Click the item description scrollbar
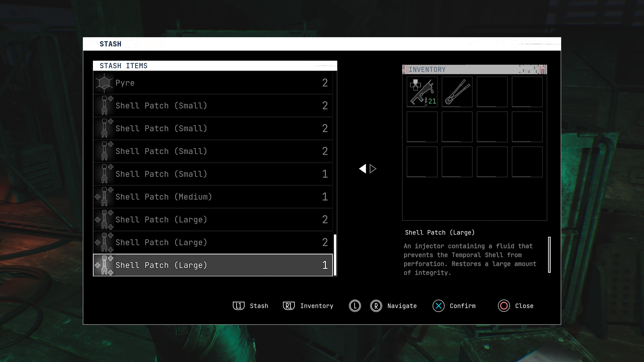 [x=549, y=255]
